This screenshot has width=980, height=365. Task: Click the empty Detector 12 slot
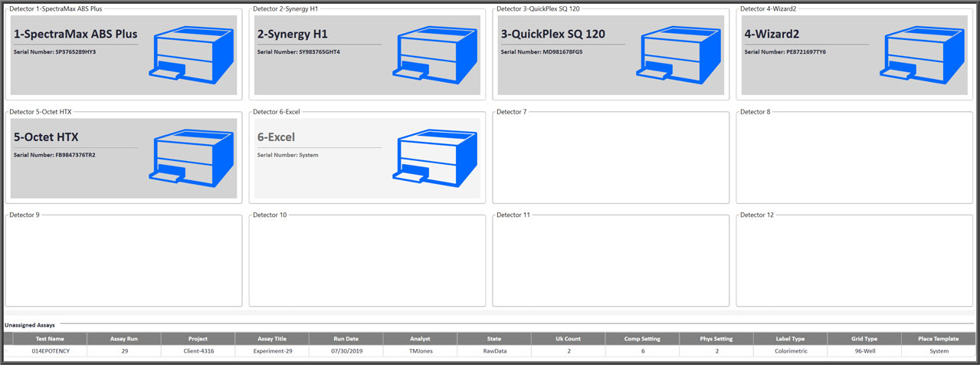coord(854,261)
